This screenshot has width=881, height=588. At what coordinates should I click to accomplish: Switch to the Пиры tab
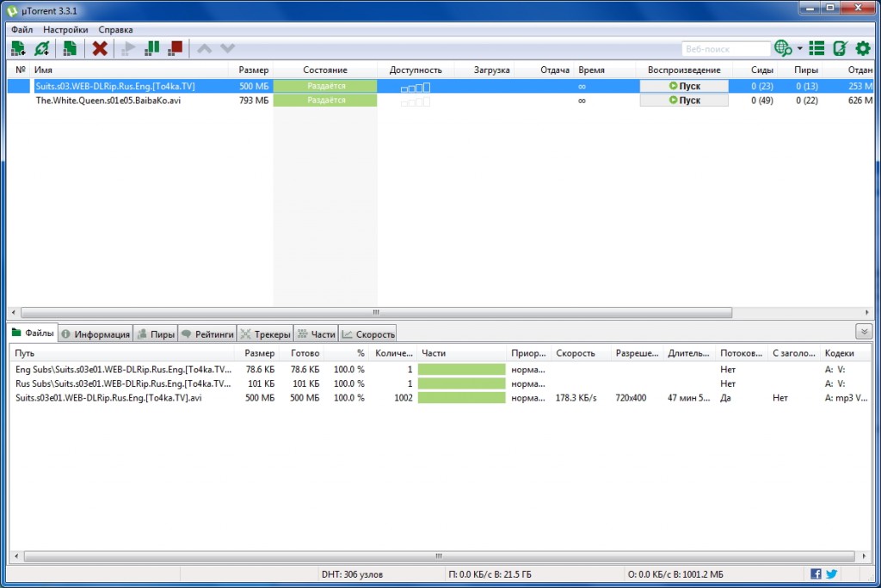tap(156, 334)
